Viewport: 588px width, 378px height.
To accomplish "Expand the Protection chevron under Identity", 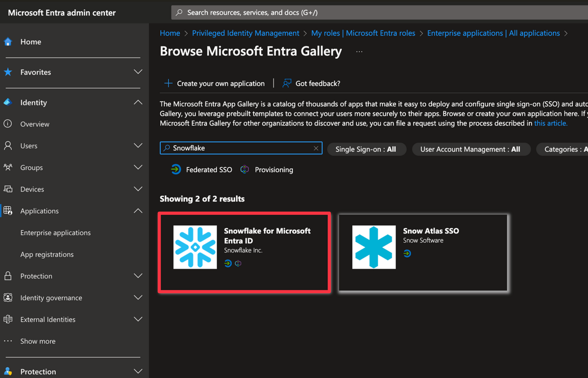I will point(138,276).
